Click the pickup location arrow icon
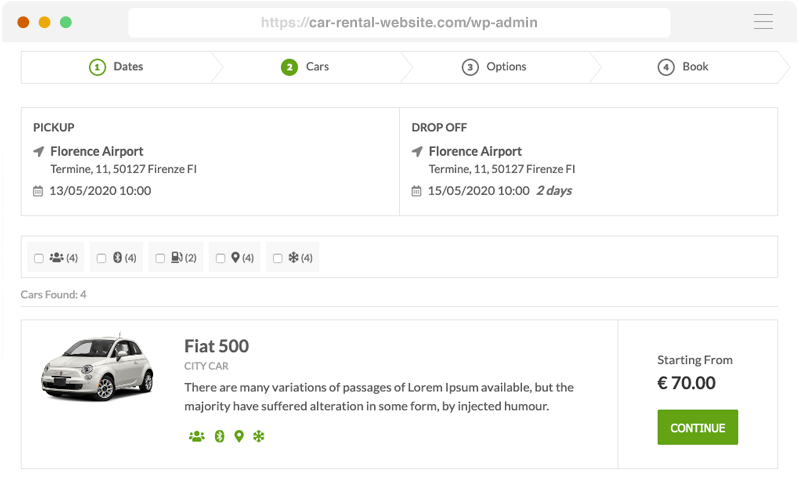This screenshot has height=478, width=799. (39, 152)
